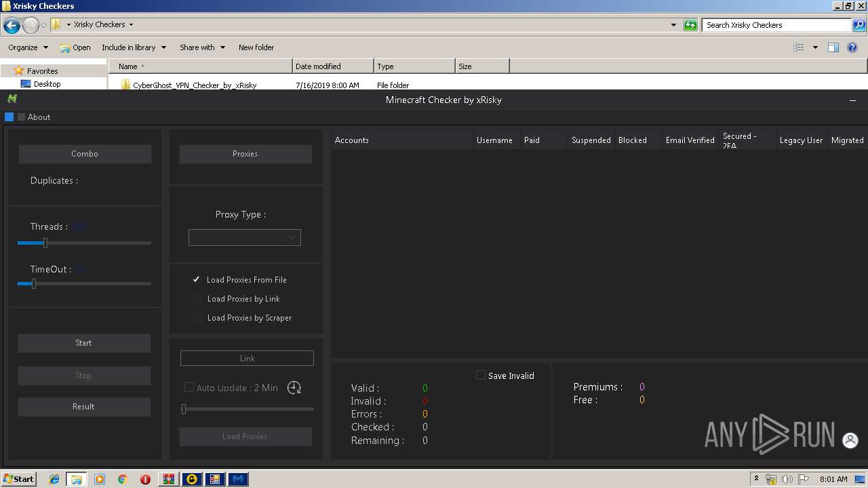The width and height of the screenshot is (868, 488).
Task: Click the Open toolbar item in Explorer
Action: point(75,47)
